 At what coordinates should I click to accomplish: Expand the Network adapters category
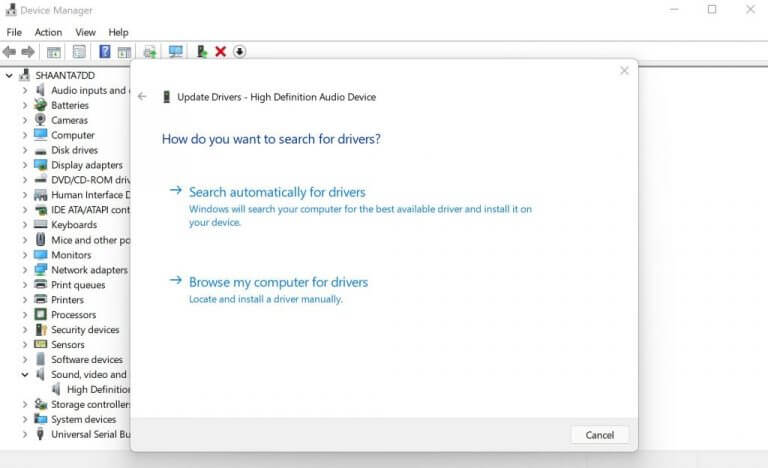point(25,270)
